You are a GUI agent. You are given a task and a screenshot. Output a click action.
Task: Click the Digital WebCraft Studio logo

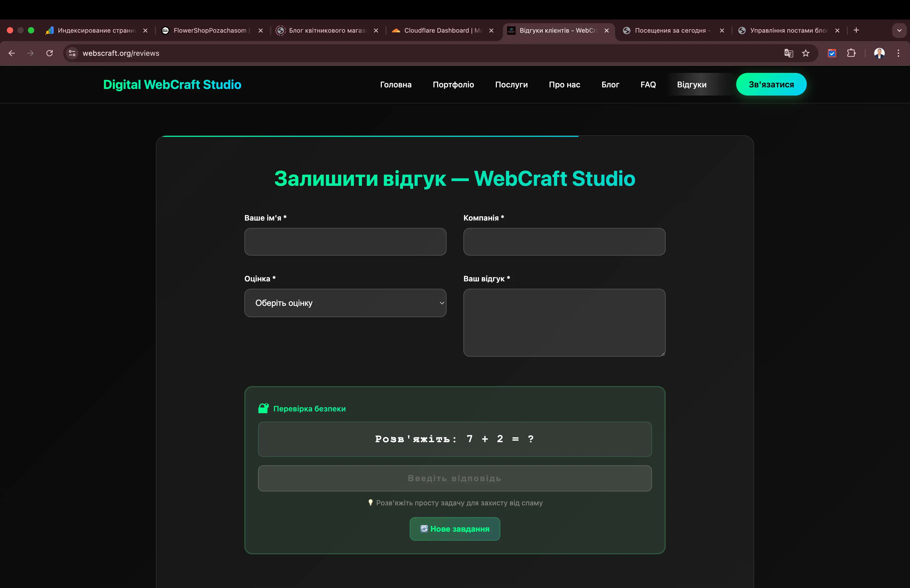(172, 84)
